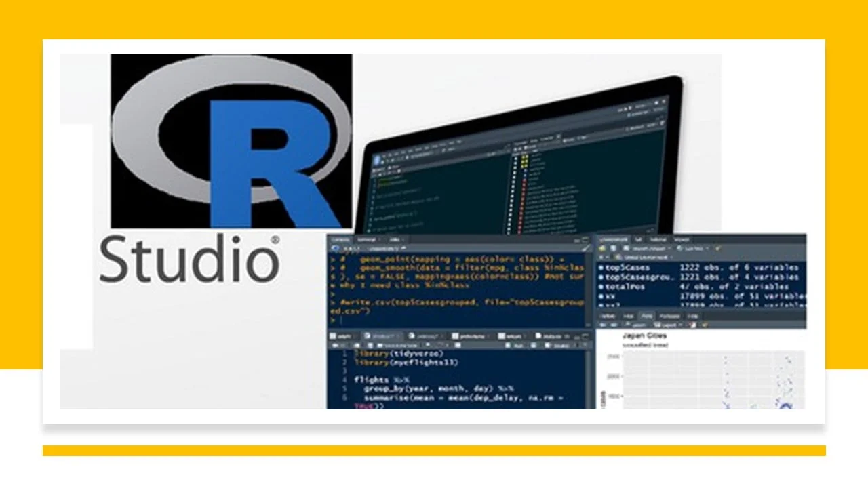Click the 'Japan Cities' plot title
Image resolution: width=868 pixels, height=488 pixels.
pos(645,335)
